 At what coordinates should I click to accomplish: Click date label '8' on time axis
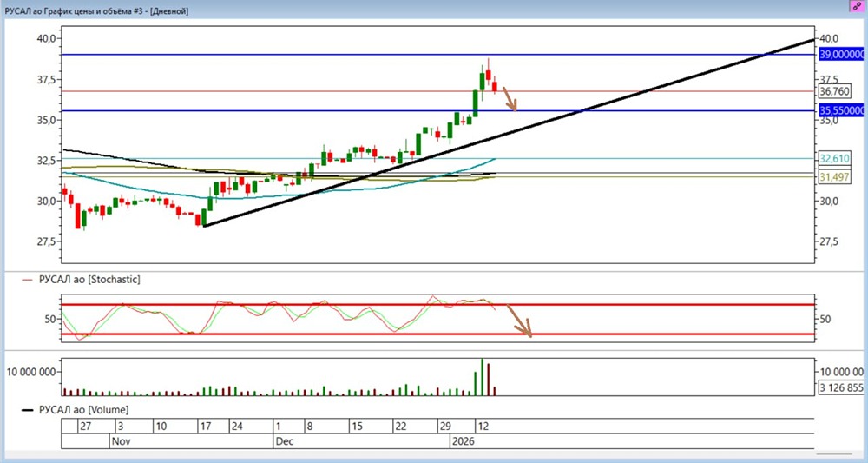pos(310,427)
